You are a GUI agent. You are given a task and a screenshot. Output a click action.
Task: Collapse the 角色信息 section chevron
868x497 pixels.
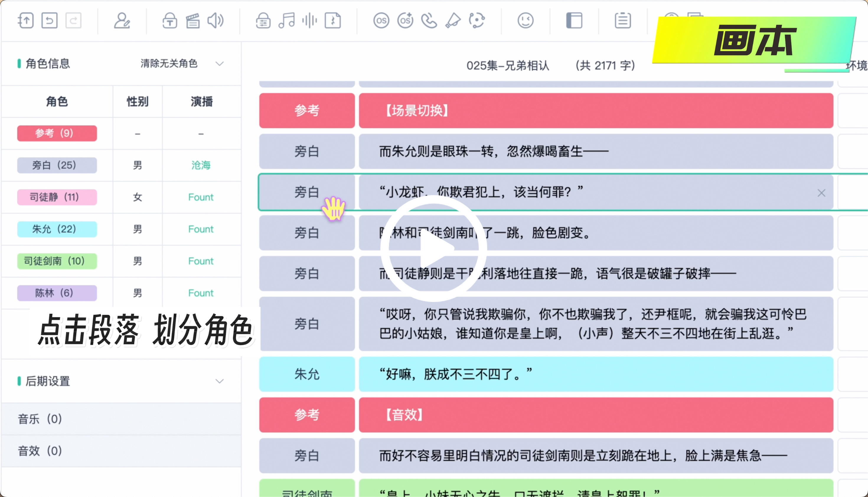[x=220, y=64]
